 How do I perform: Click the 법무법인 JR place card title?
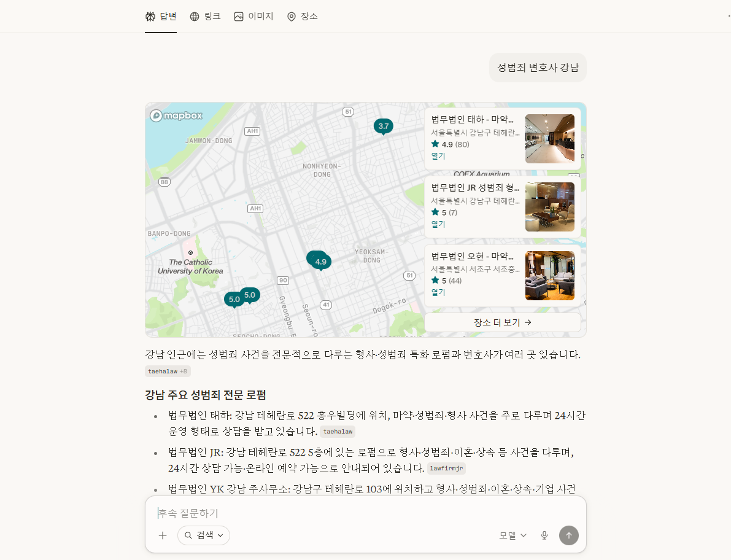coord(475,187)
